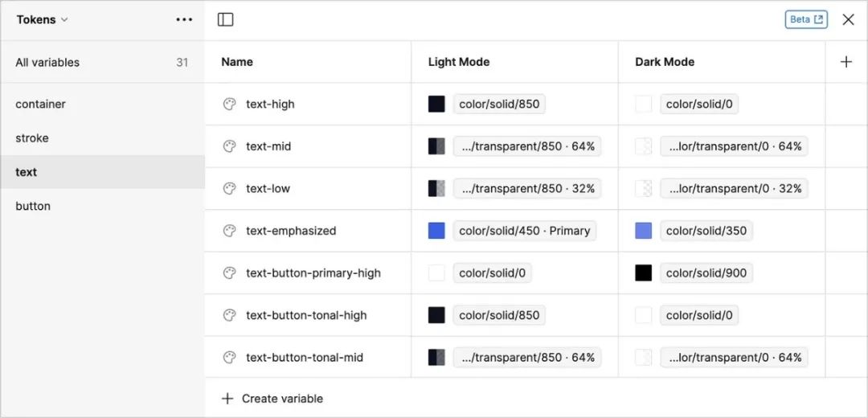This screenshot has height=418, width=868.
Task: Open the Beta external link badge
Action: click(x=805, y=19)
